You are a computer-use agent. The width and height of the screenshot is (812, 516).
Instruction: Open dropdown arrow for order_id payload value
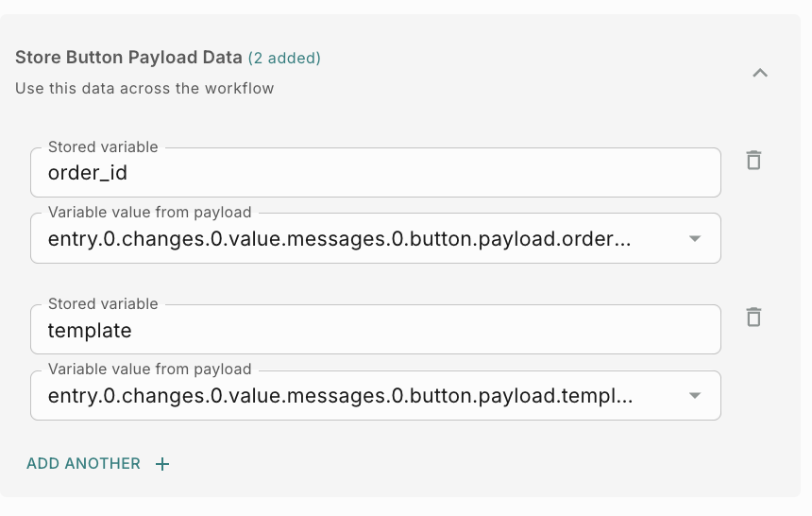pos(695,239)
